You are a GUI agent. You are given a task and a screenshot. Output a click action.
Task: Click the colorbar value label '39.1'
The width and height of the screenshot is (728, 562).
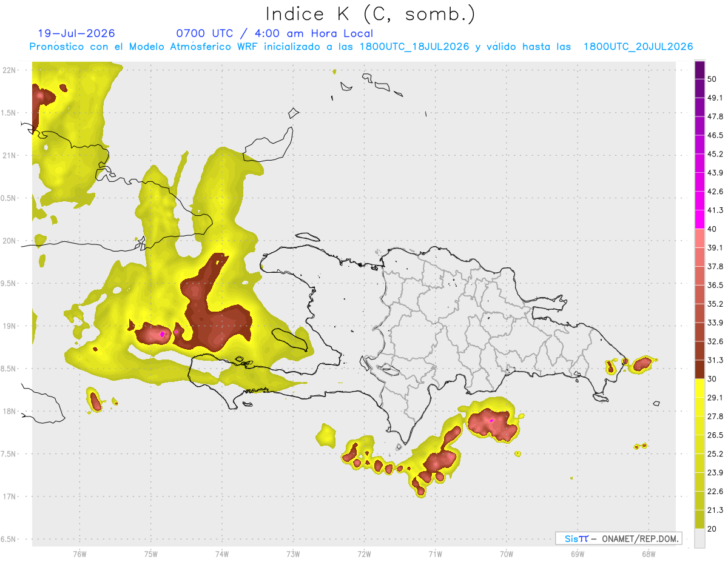(x=715, y=247)
